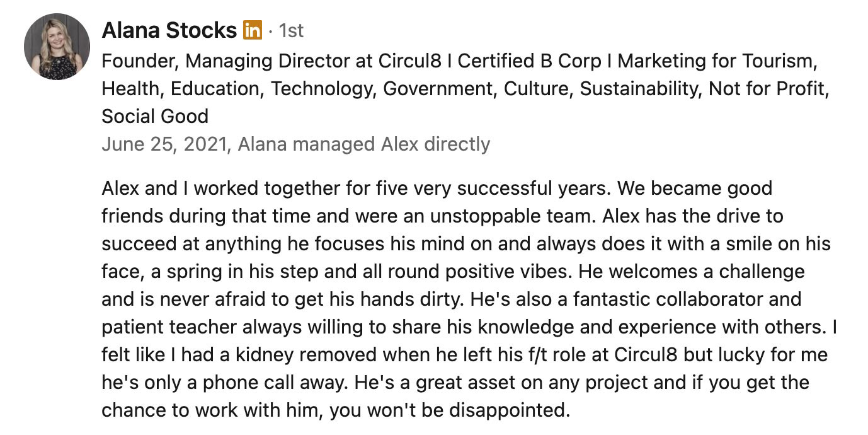Open Alana Stocks' profile photo
The image size is (868, 435).
(x=52, y=45)
